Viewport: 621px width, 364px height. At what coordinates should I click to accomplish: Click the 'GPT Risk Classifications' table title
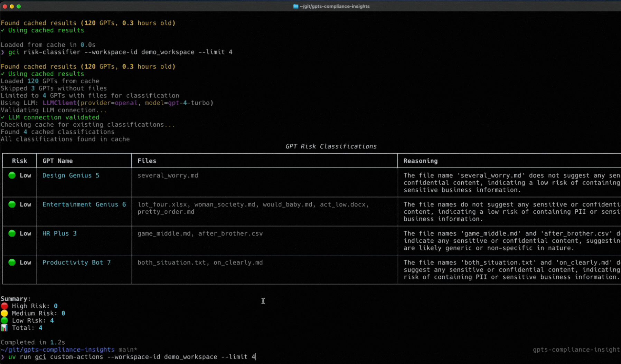coord(331,146)
